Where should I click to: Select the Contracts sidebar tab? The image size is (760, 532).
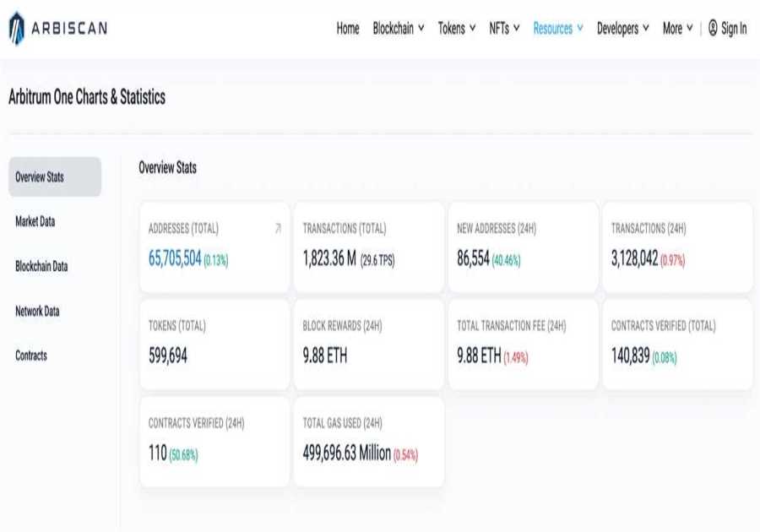(x=31, y=356)
